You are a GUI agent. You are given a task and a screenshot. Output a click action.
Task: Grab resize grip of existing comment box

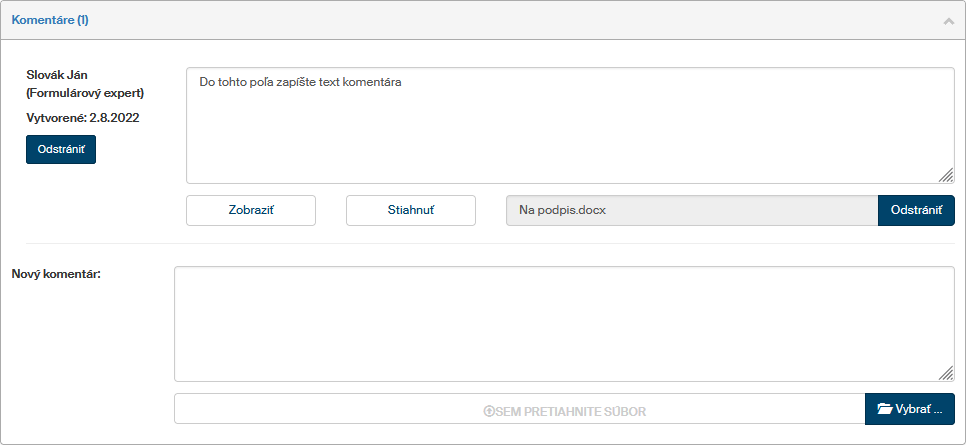pyautogui.click(x=946, y=175)
